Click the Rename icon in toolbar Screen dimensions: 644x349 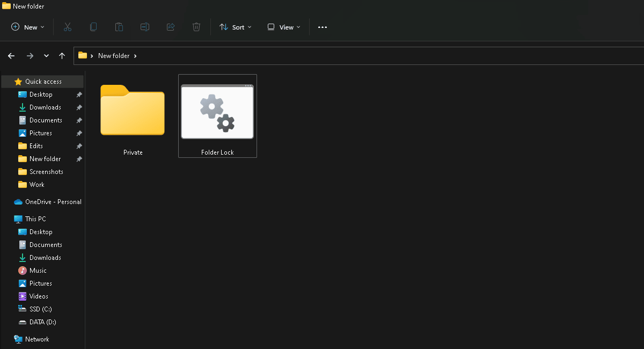click(x=145, y=27)
